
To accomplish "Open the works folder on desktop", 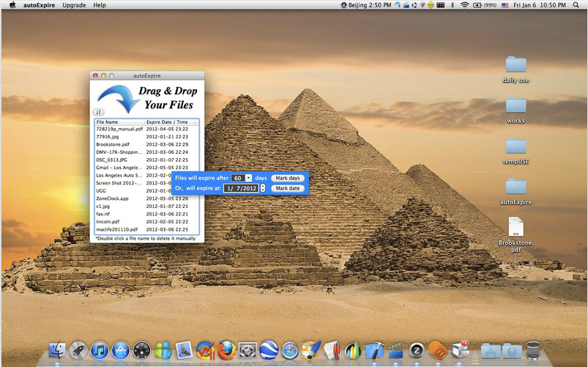I will click(516, 110).
